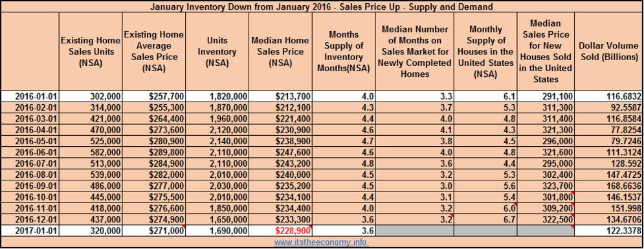Select the Median Home Sales Price header

pos(280,52)
